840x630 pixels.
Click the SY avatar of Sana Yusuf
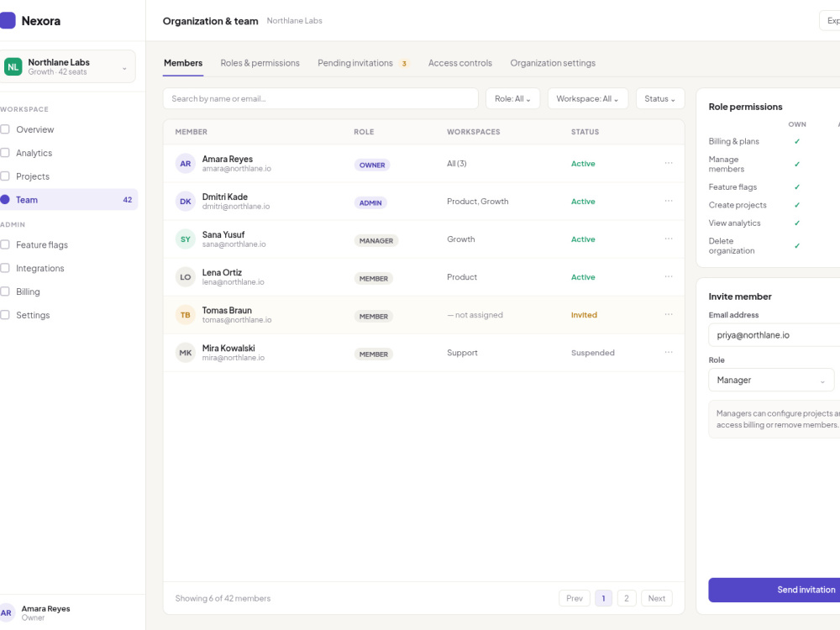tap(186, 239)
